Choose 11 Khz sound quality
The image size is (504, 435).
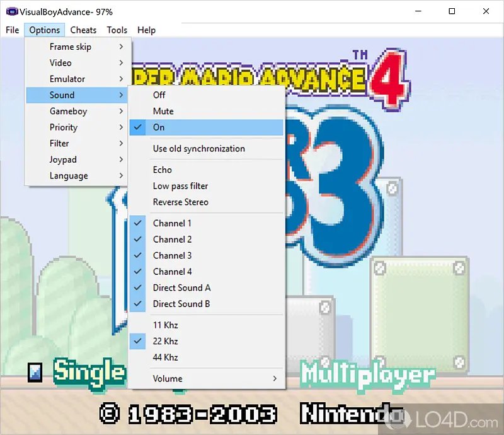point(165,325)
